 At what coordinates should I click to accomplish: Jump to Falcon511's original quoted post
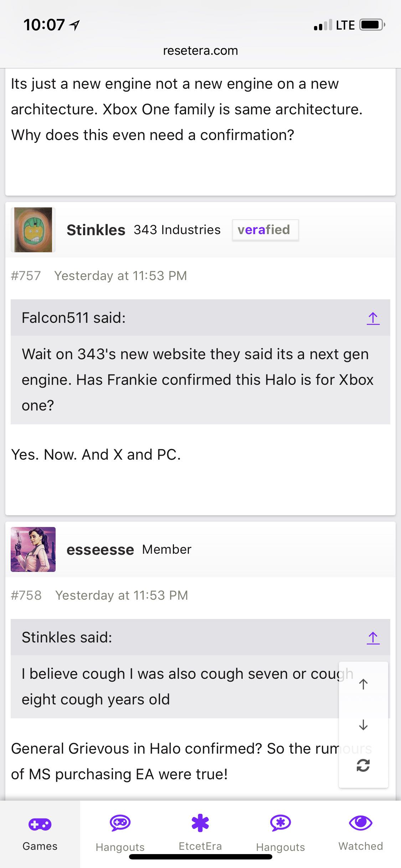373,318
